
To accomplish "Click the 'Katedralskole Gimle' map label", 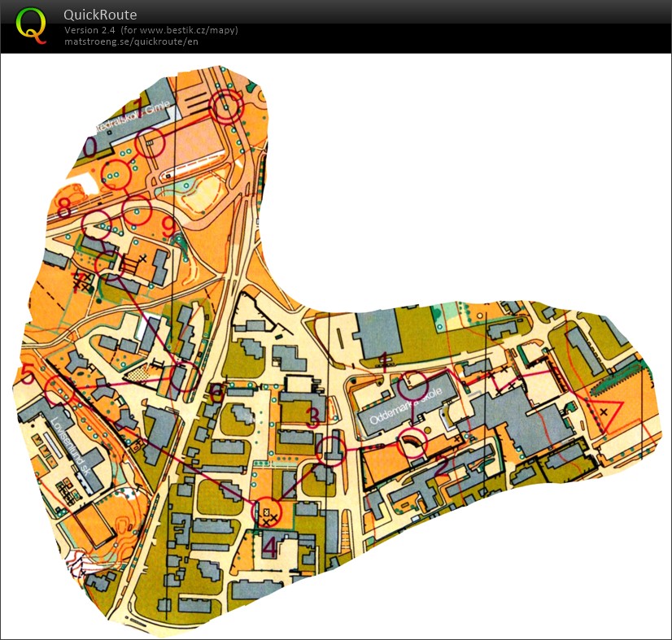I will [131, 115].
